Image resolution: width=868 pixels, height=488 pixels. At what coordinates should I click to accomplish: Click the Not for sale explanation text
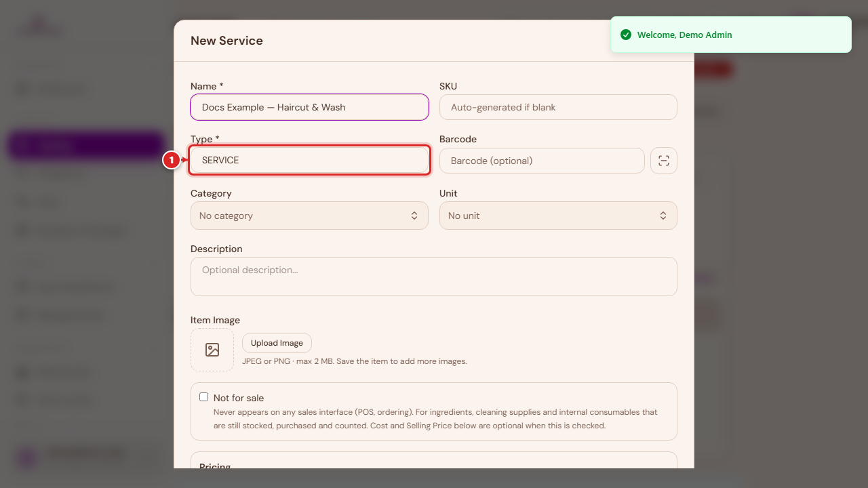tap(435, 419)
